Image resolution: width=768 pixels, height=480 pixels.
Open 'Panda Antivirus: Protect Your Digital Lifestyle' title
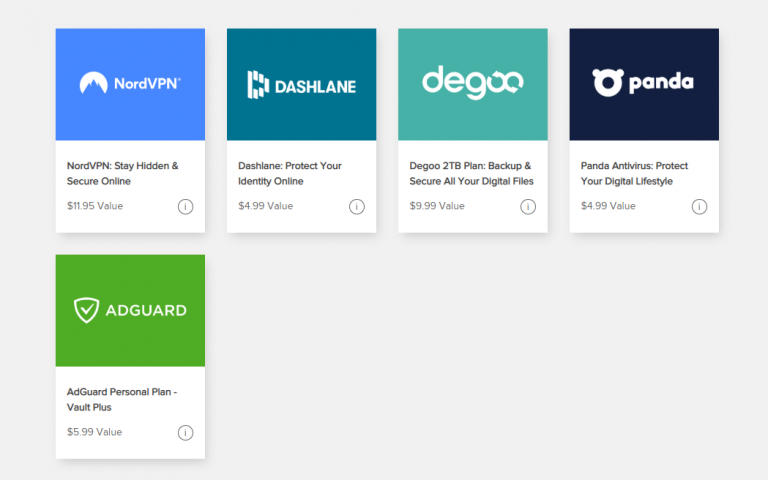pos(634,173)
